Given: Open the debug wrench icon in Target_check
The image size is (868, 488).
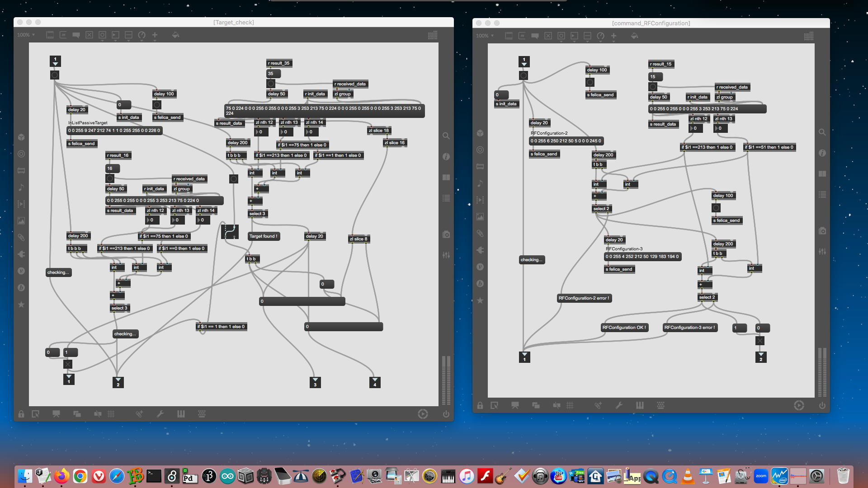Looking at the screenshot, I should coord(160,414).
